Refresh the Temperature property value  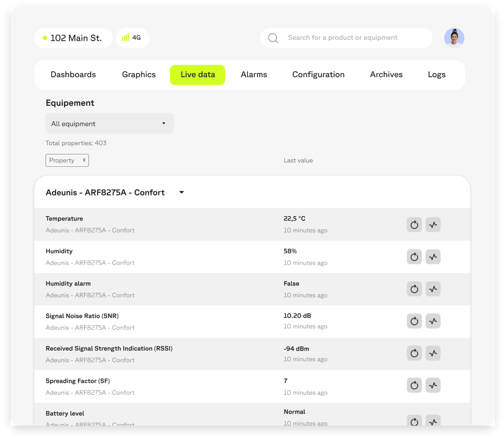click(x=414, y=225)
